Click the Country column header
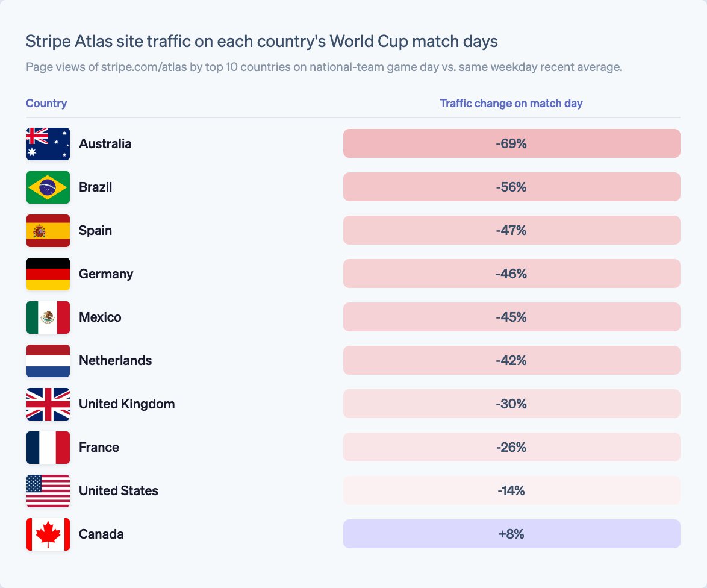The image size is (707, 588). pyautogui.click(x=46, y=103)
